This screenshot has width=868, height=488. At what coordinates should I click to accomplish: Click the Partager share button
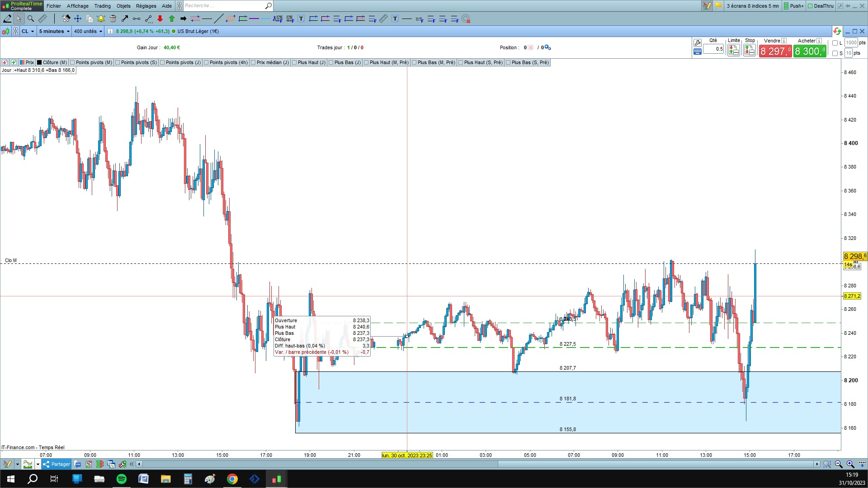click(57, 464)
